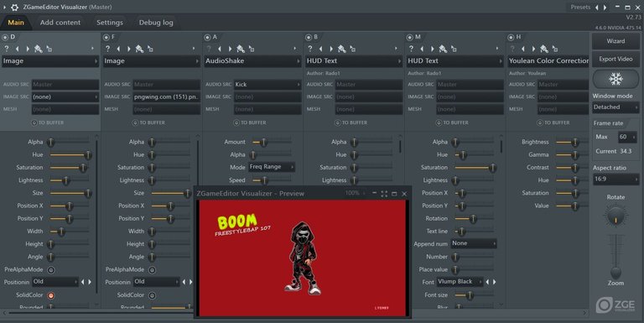Select previous effect arrow in layer F
Viewport: 644px width, 323px height.
pyautogui.click(x=118, y=49)
